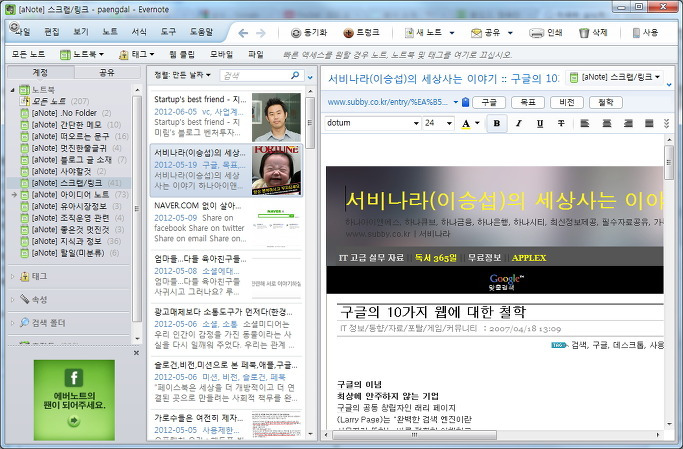The height and width of the screenshot is (449, 683).
Task: Open the 서식 menu
Action: pyautogui.click(x=139, y=32)
